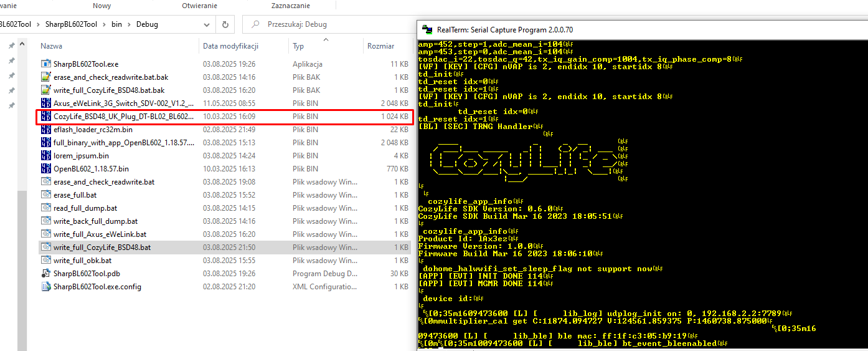This screenshot has height=351, width=868.
Task: Select the erase_full.bat file name
Action: point(75,195)
